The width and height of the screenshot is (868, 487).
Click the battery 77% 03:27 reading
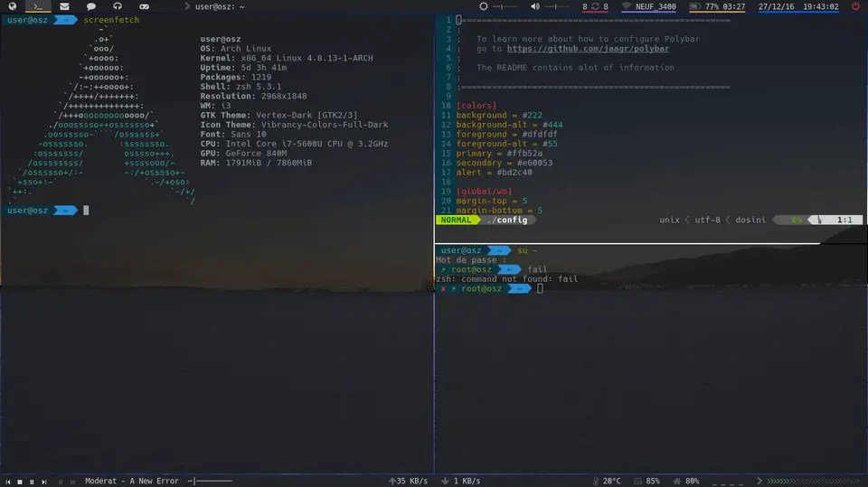[724, 6]
